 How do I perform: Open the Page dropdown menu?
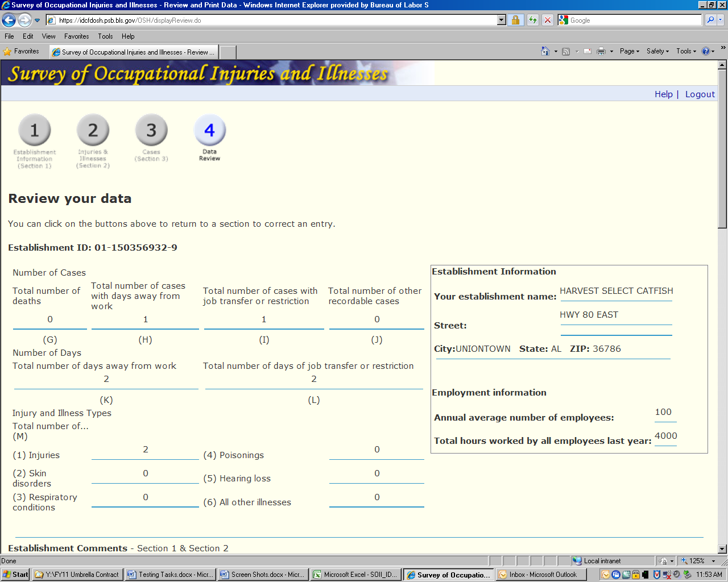tap(630, 51)
